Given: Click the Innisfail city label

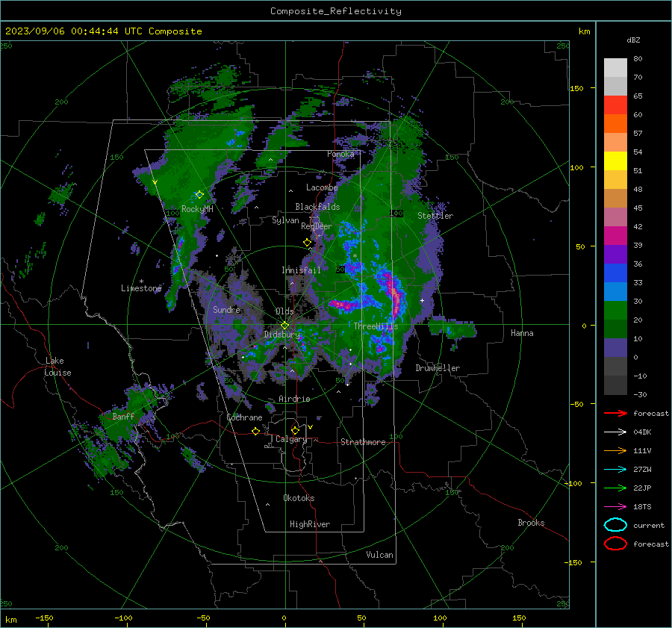Looking at the screenshot, I should point(301,270).
